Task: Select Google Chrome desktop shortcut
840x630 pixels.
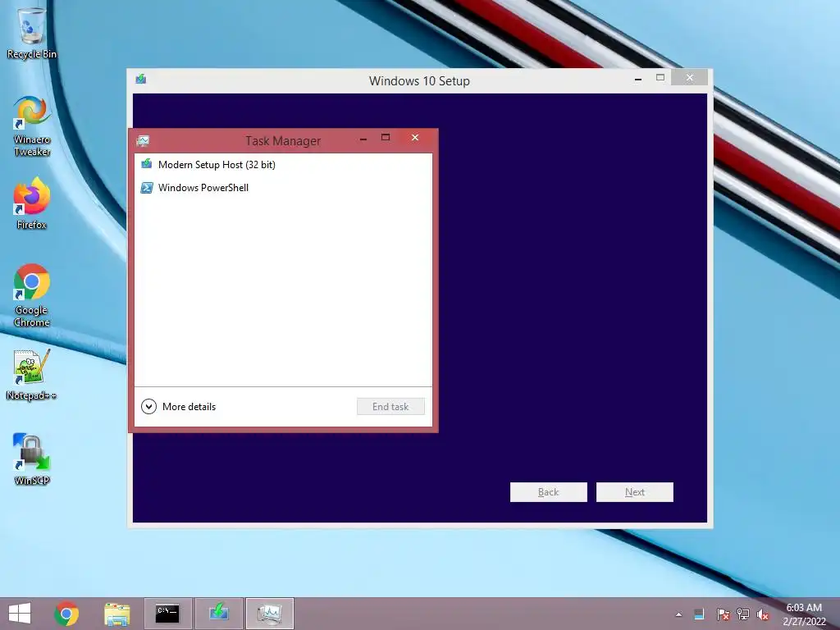Action: point(32,295)
